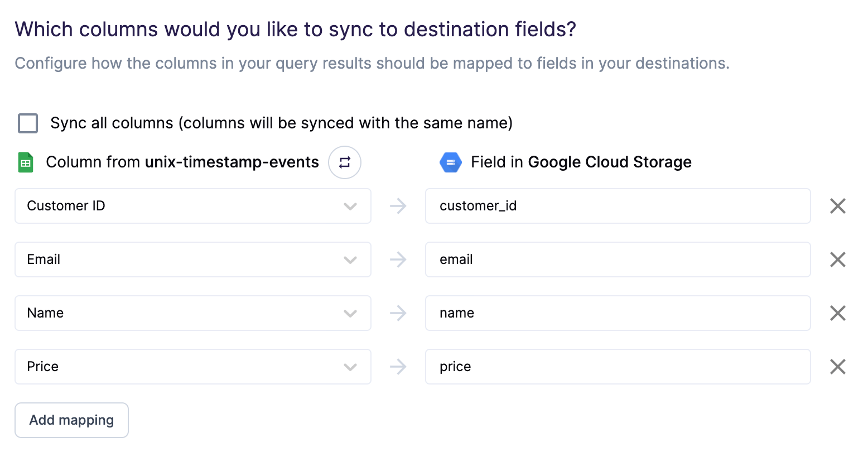
Task: Click the 'Which columns would you like' title
Action: [296, 30]
